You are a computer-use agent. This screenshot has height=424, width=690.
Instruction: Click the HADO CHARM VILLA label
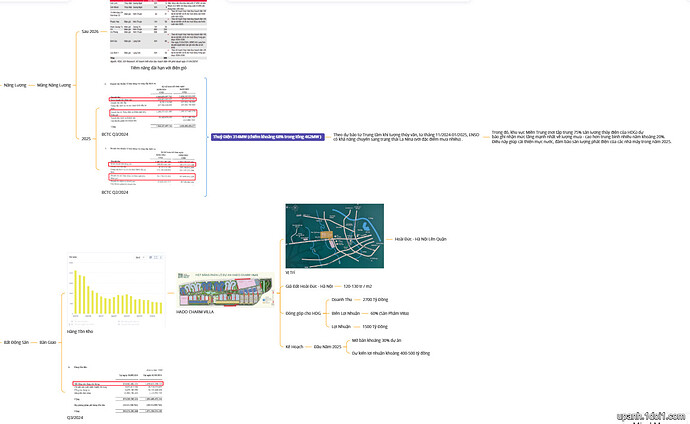[x=195, y=312]
